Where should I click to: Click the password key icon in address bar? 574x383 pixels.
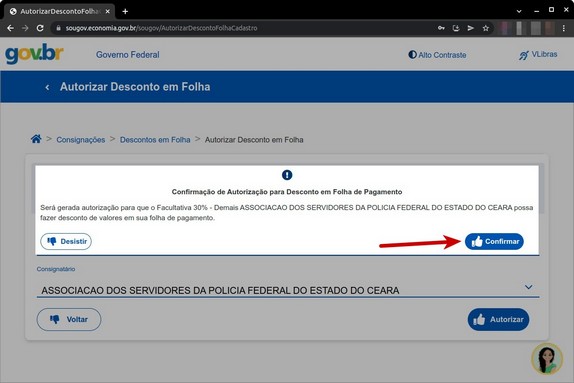(x=441, y=28)
